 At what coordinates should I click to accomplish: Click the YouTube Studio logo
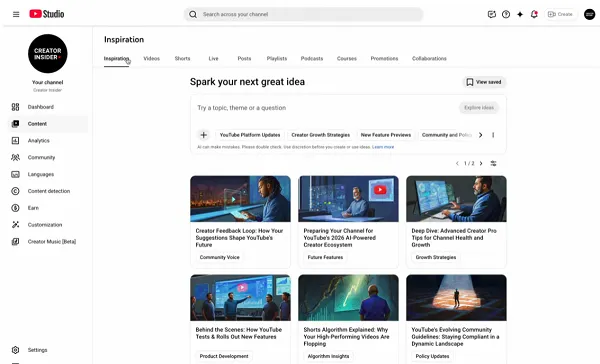click(47, 14)
